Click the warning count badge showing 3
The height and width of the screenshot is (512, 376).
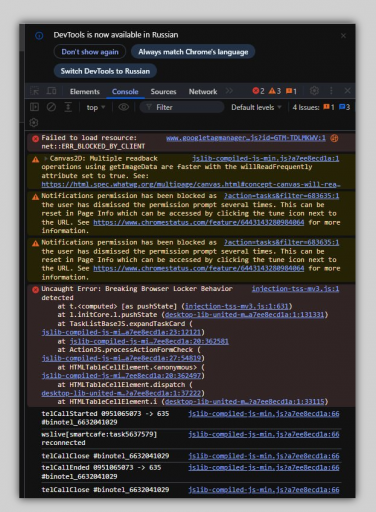[x=275, y=91]
